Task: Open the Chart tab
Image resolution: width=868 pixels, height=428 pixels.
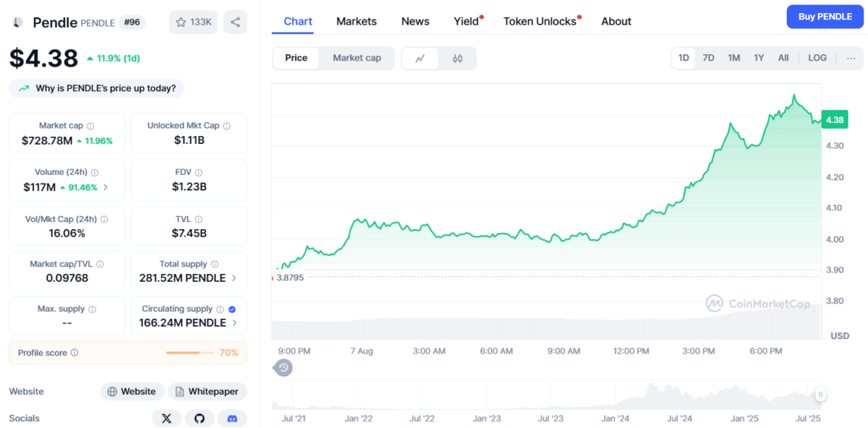Action: click(x=298, y=21)
